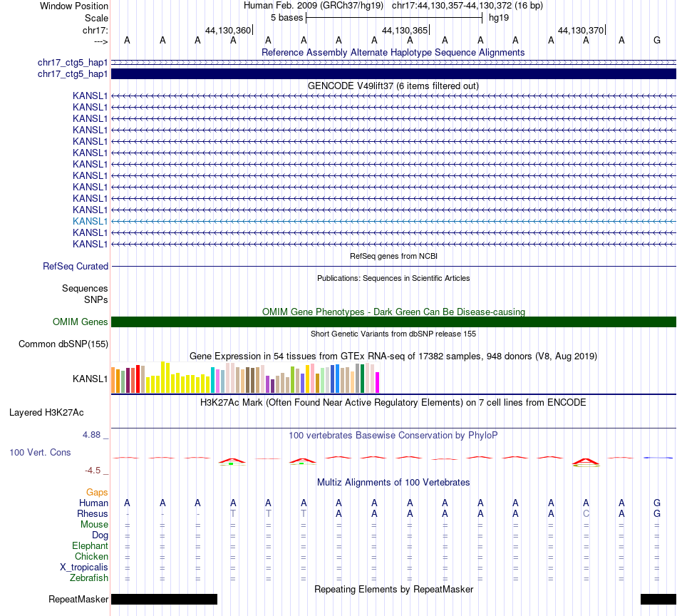Click the OMIM Genes label
This screenshot has height=616, width=677.
click(x=80, y=322)
